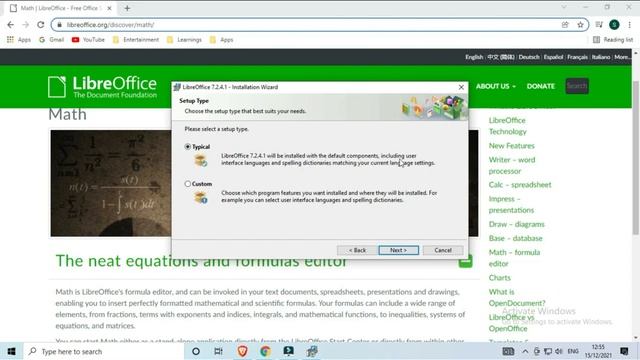Switch site language to Español

553,57
